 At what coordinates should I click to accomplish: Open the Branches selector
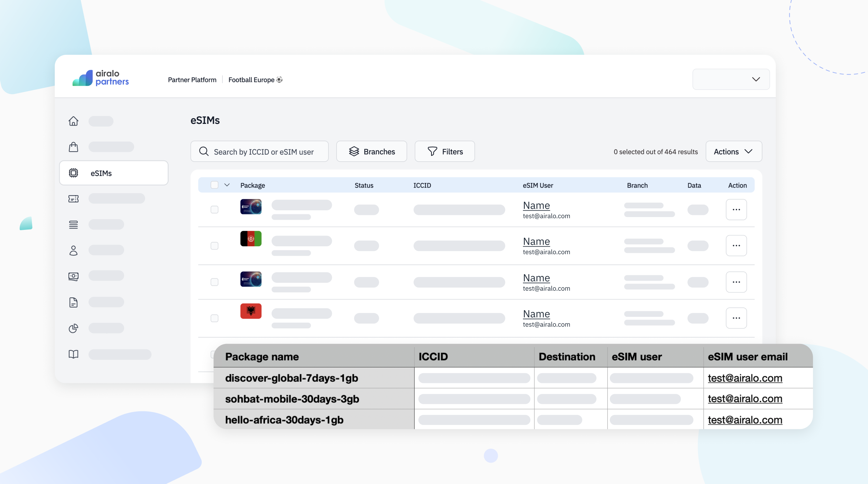(x=372, y=151)
